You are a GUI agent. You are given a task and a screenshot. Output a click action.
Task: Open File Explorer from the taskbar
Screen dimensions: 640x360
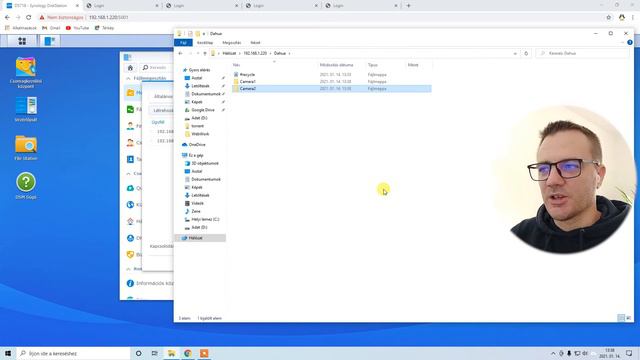pos(171,353)
